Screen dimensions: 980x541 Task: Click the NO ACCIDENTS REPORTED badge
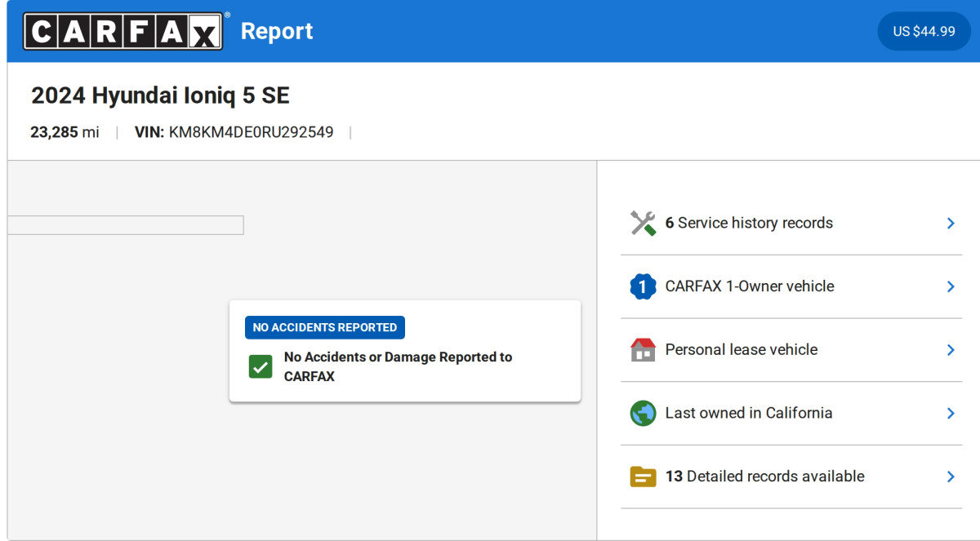(325, 327)
